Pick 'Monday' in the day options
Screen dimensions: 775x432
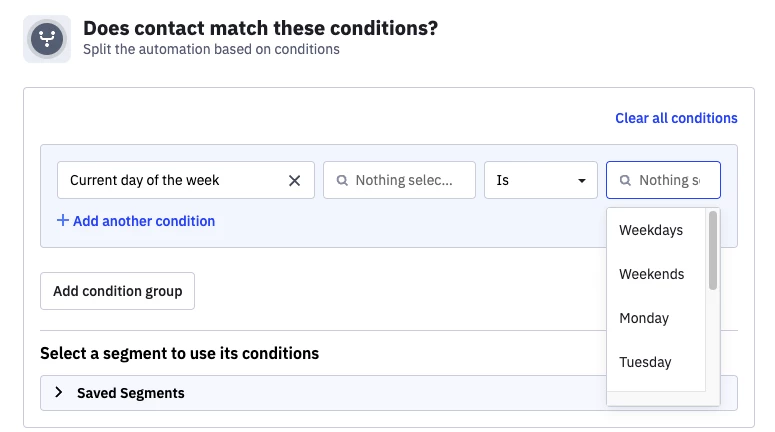click(644, 318)
